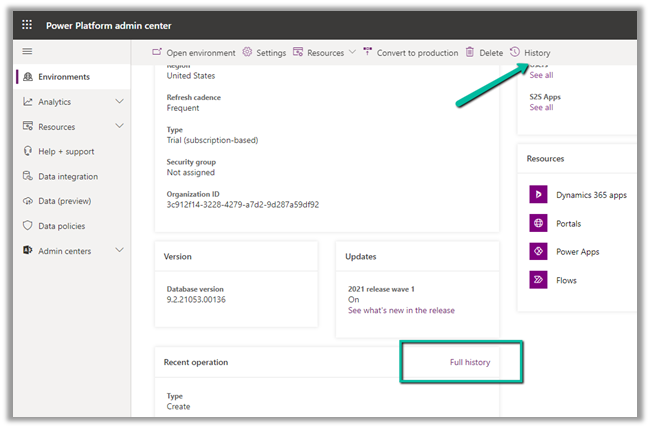
Task: Expand the Analytics navigation chevron
Action: (120, 101)
